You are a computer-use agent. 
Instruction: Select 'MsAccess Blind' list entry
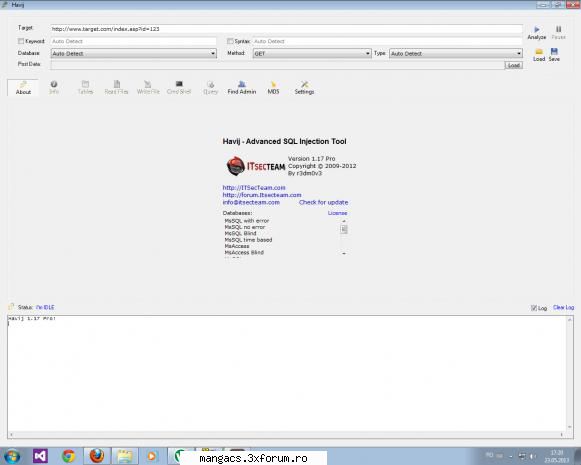point(244,253)
